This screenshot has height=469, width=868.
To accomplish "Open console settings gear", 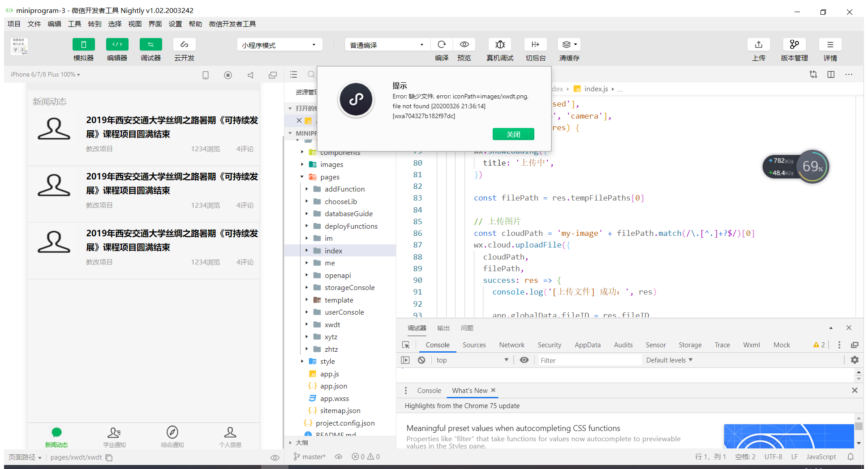I will pyautogui.click(x=855, y=360).
